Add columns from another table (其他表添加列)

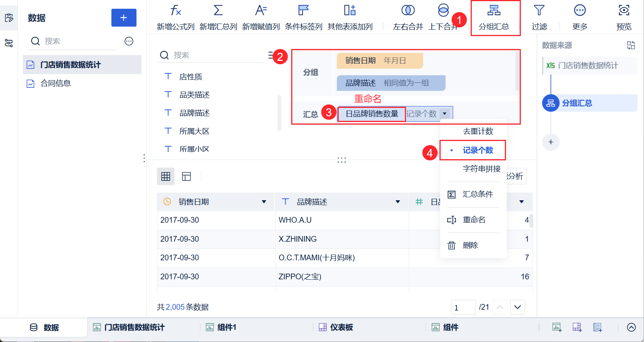(x=350, y=17)
